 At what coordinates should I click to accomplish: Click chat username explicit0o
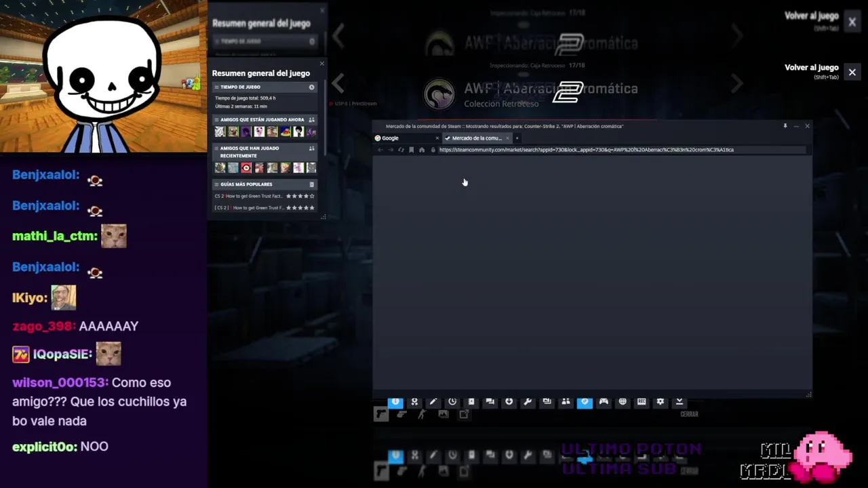45,447
